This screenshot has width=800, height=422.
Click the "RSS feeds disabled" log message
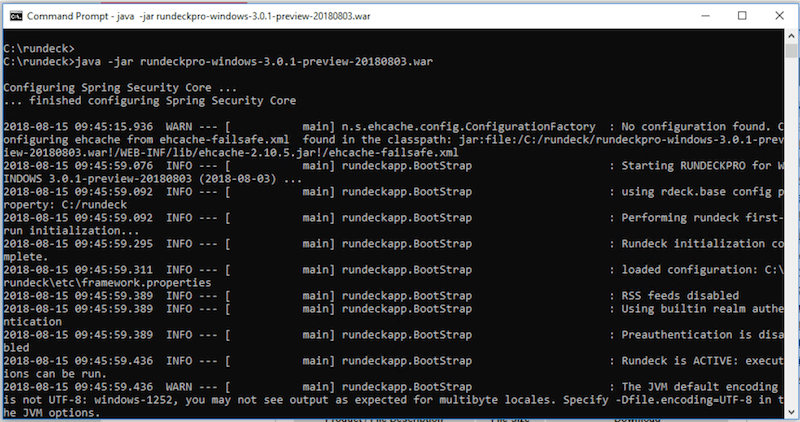[680, 296]
